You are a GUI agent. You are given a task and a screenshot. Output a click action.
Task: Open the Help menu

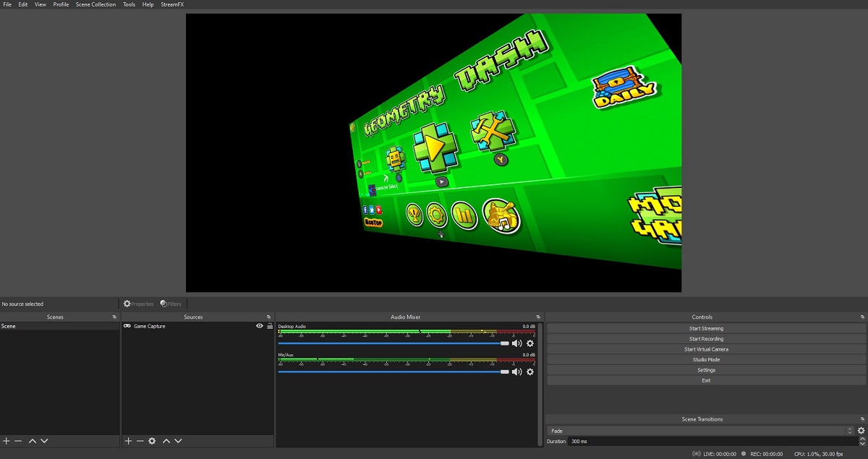pyautogui.click(x=148, y=4)
